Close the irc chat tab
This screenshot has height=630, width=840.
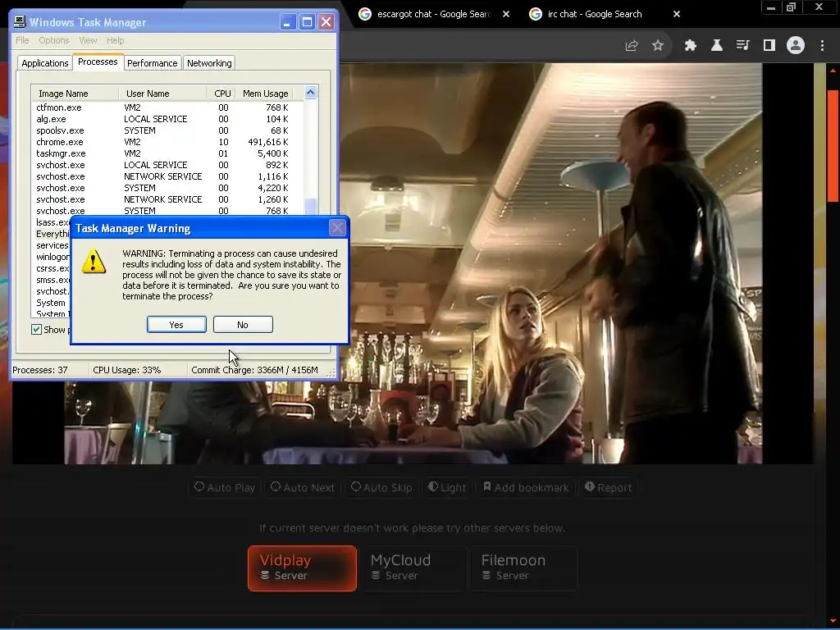coord(677,14)
